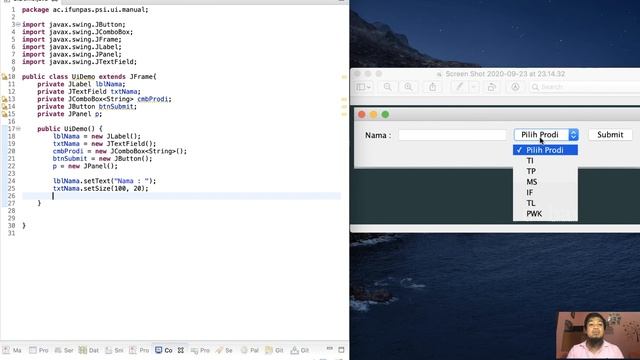Screen dimensions: 640x360
Task: Click the 'btnSubmit = new JButton();' line
Action: click(x=102, y=158)
